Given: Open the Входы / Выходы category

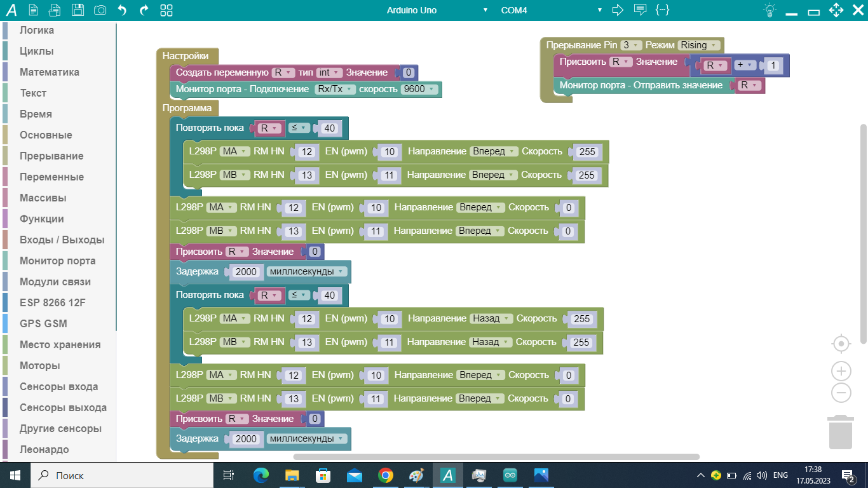Looking at the screenshot, I should click(x=62, y=240).
